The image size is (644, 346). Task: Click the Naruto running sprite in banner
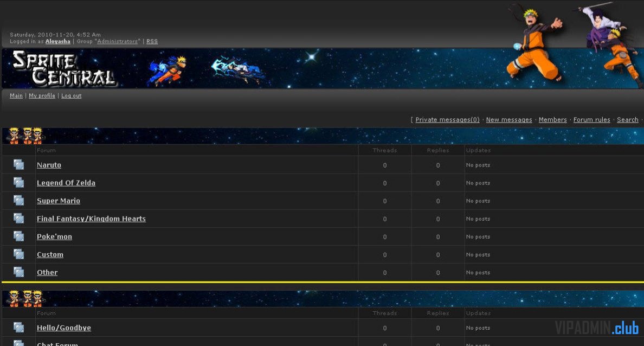pyautogui.click(x=168, y=71)
